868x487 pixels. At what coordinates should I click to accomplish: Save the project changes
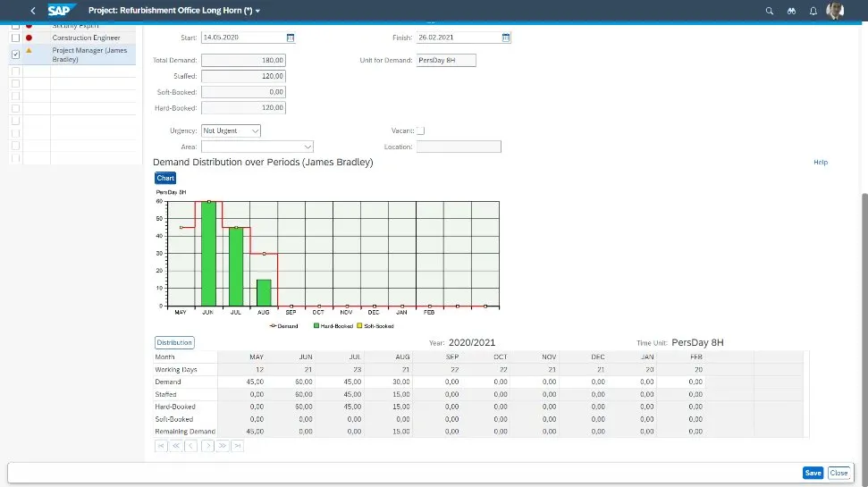(812, 473)
